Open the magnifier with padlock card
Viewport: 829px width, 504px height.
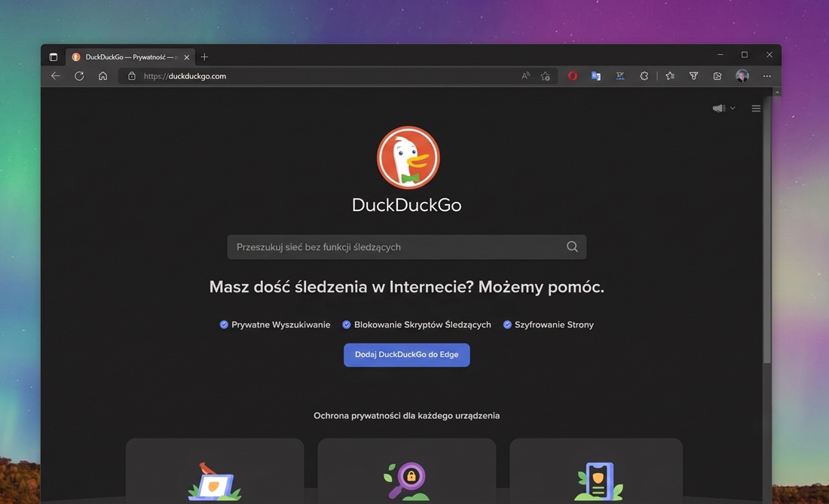(x=406, y=470)
